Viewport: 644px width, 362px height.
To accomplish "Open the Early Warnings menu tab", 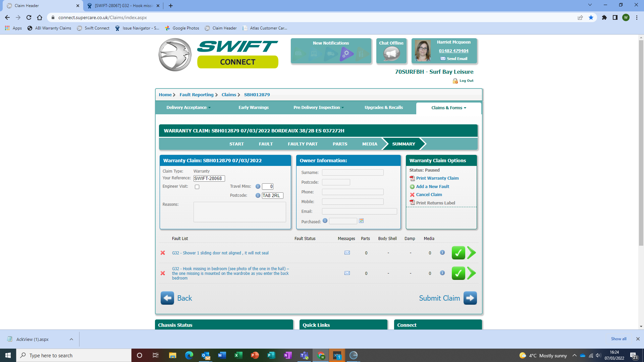I will [254, 108].
